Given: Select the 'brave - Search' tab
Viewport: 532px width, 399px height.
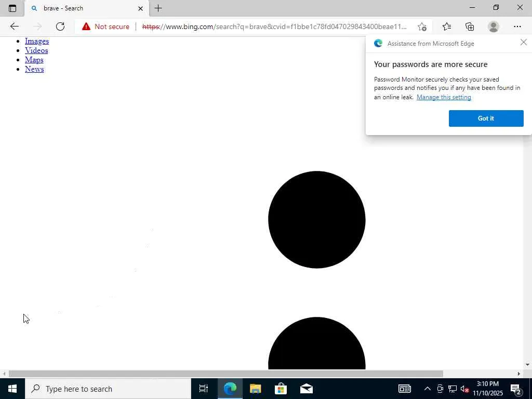Looking at the screenshot, I should click(x=87, y=8).
